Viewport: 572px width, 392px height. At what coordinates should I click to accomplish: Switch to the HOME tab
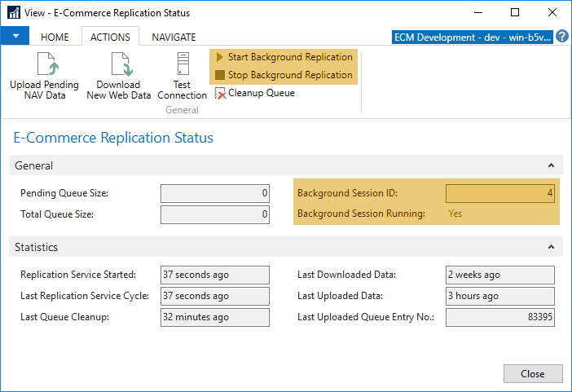click(x=55, y=37)
